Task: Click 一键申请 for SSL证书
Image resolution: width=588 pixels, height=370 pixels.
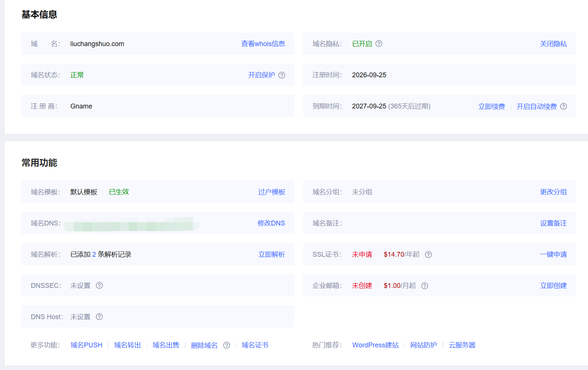Action: coord(553,254)
